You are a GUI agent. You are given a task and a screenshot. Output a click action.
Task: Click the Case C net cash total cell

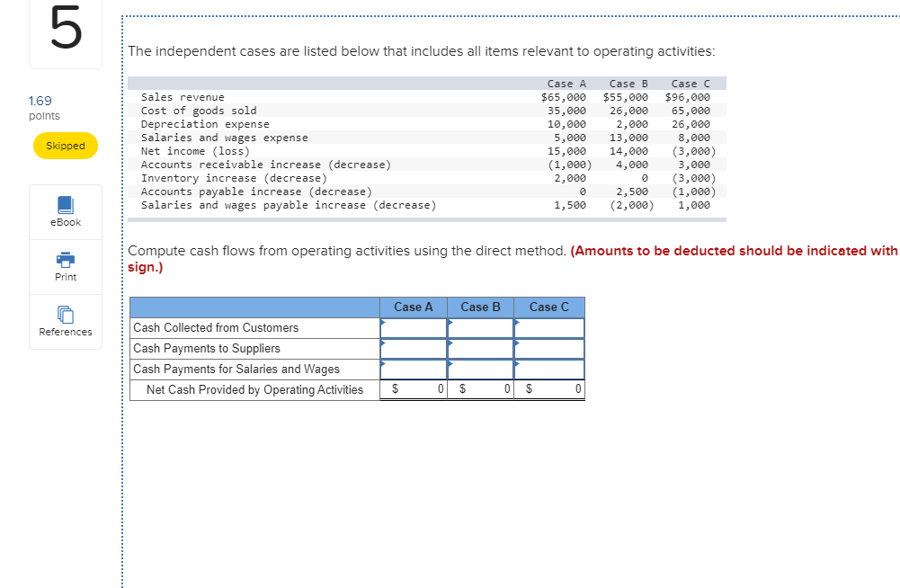(x=549, y=389)
